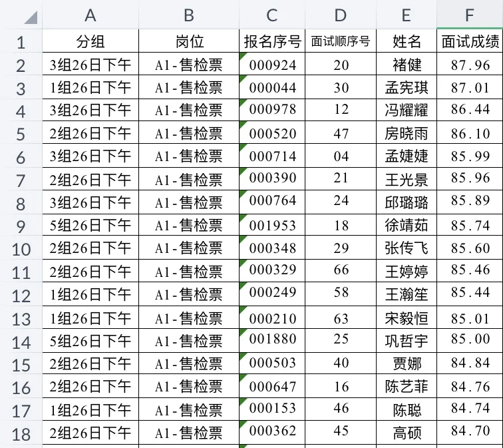Click A1-售检票 cell in row 2
Viewport: 503px width, 448px height.
[189, 64]
